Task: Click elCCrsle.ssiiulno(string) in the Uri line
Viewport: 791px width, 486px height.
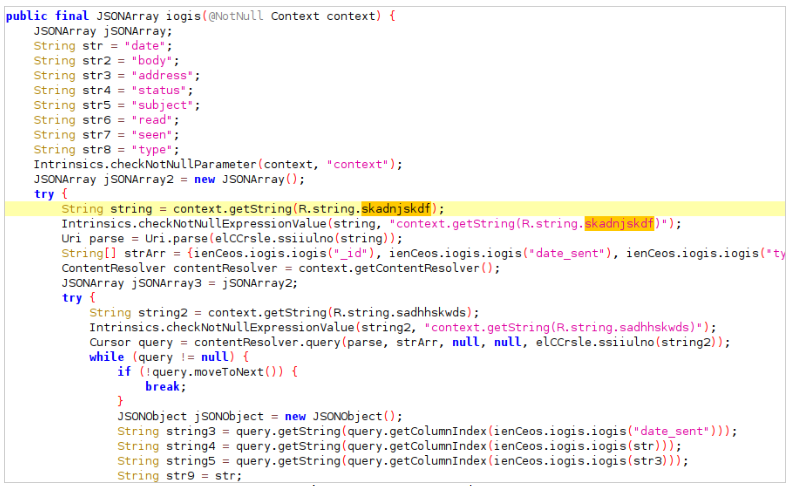Action: 305,239
